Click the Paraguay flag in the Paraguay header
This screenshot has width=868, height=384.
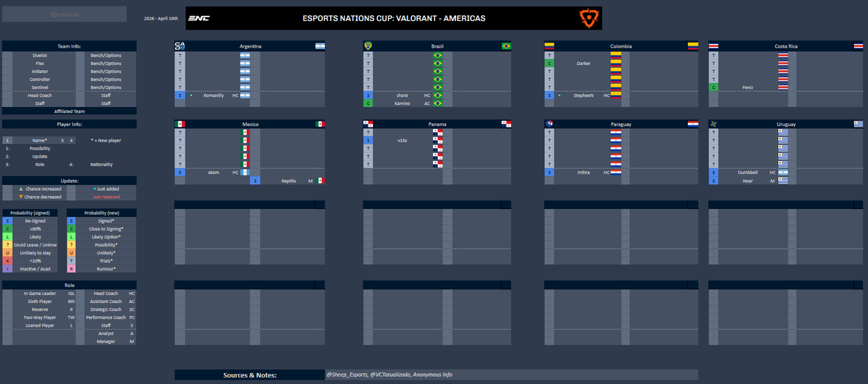(693, 124)
